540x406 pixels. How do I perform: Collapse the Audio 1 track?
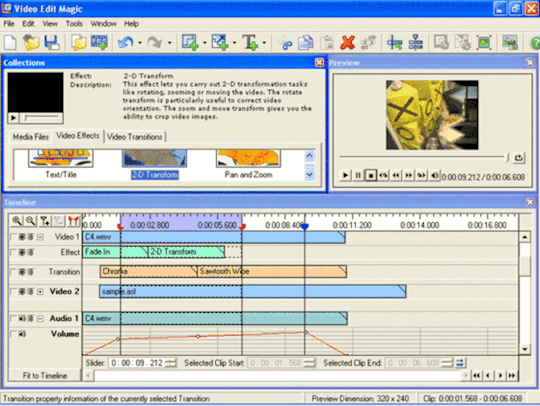pos(40,319)
